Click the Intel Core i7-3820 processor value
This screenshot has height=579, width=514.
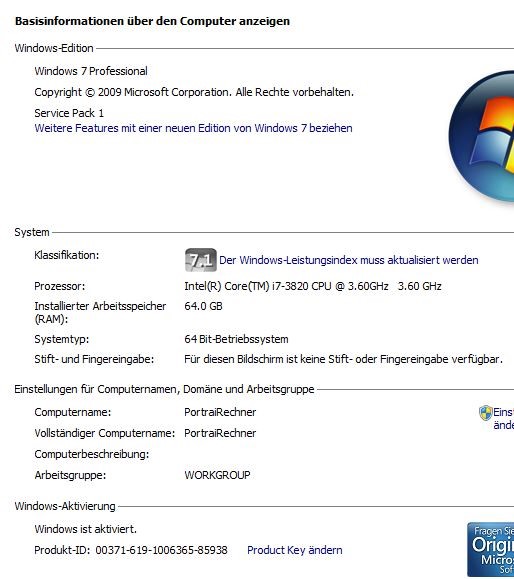click(313, 286)
